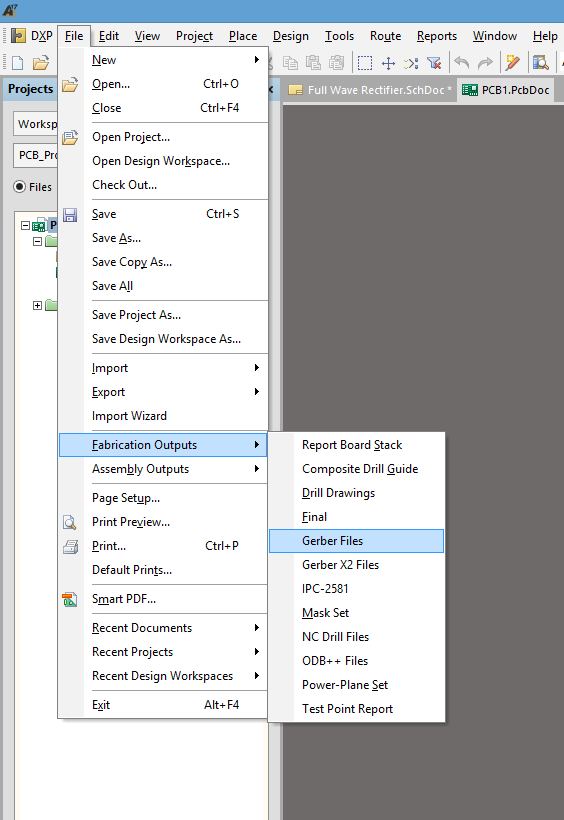Image resolution: width=564 pixels, height=820 pixels.
Task: Click the open folder toolbar icon
Action: pos(41,63)
